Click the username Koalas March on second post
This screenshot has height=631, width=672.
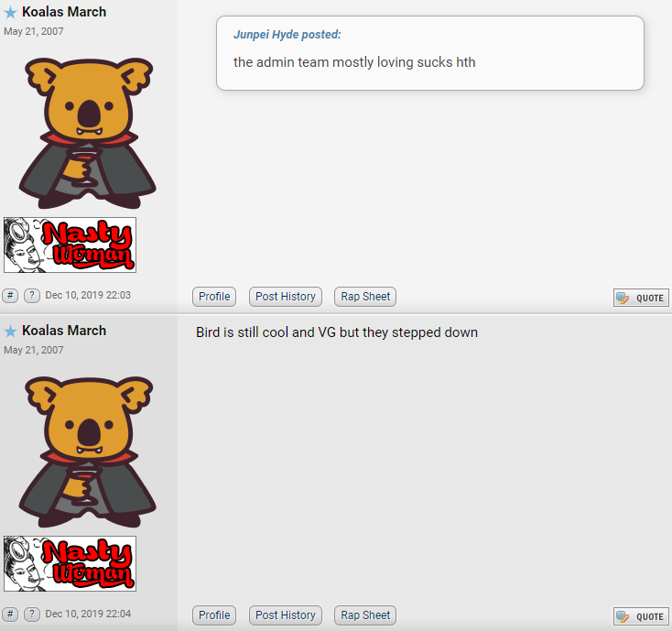click(x=64, y=331)
